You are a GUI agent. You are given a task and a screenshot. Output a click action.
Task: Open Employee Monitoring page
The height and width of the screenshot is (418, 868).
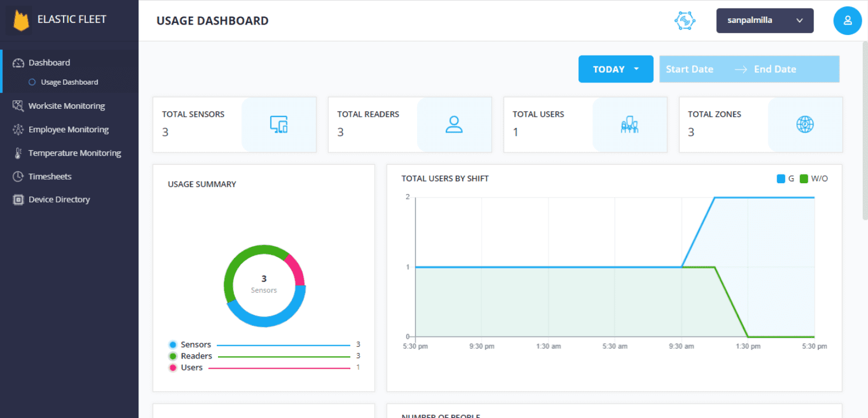[68, 130]
